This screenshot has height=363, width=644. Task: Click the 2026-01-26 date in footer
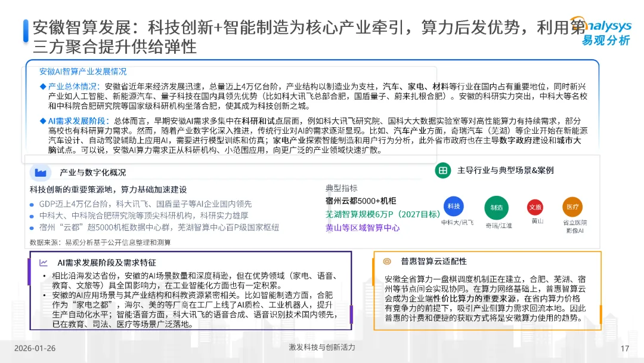coord(35,348)
